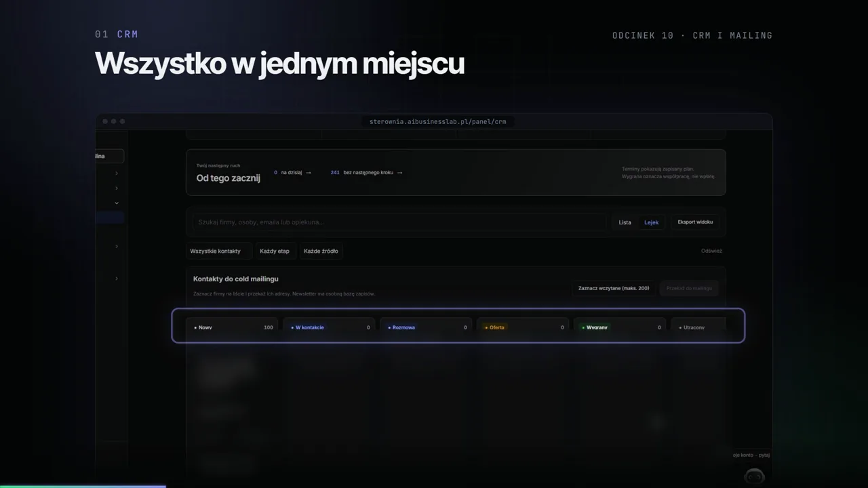Click the ODCINEK 10 · CRM I MAILING label

tap(692, 35)
